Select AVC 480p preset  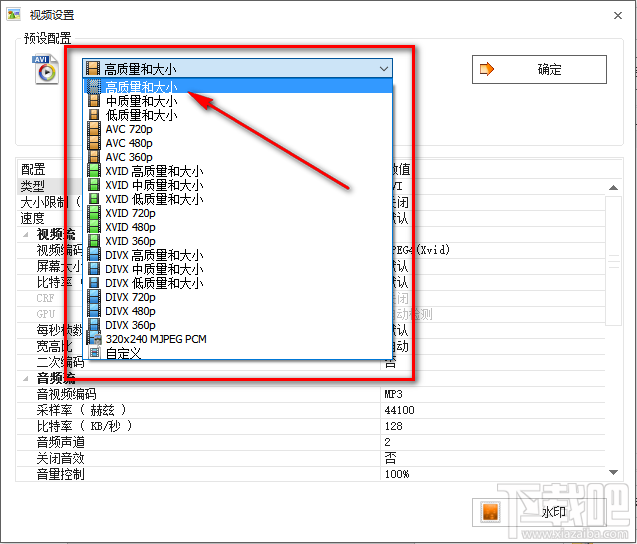pos(238,143)
